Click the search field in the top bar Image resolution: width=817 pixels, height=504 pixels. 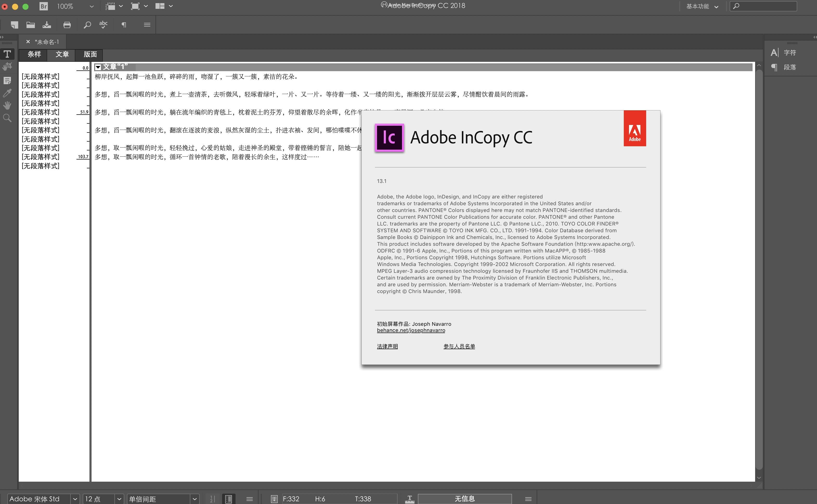[763, 6]
